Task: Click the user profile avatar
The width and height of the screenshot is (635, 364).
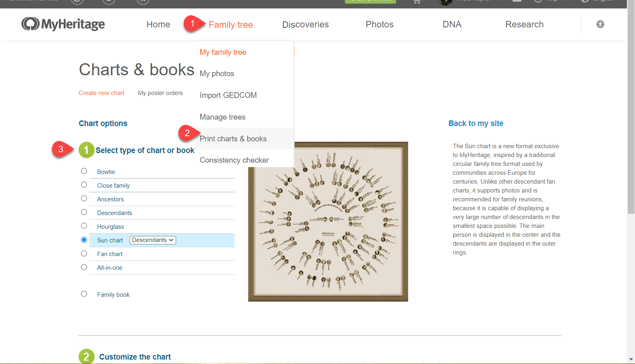Action: (445, 2)
